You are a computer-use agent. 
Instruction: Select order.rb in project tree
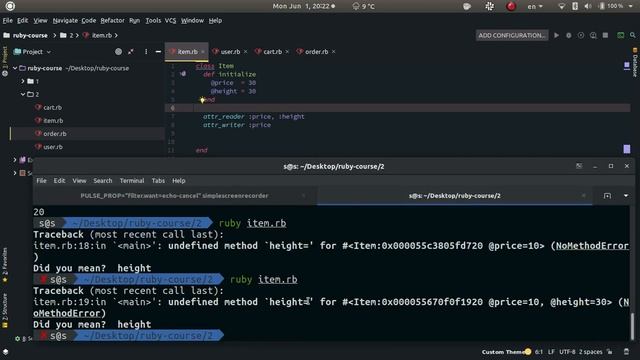[x=55, y=134]
